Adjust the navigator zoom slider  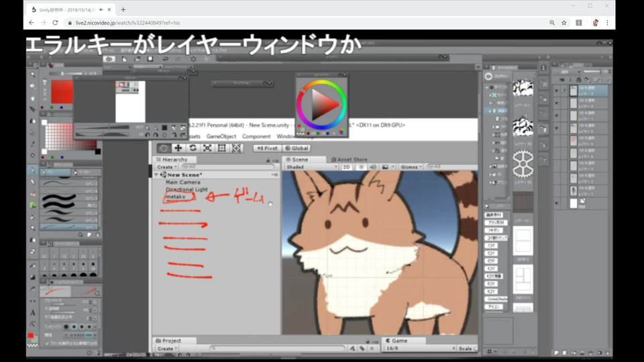click(102, 127)
